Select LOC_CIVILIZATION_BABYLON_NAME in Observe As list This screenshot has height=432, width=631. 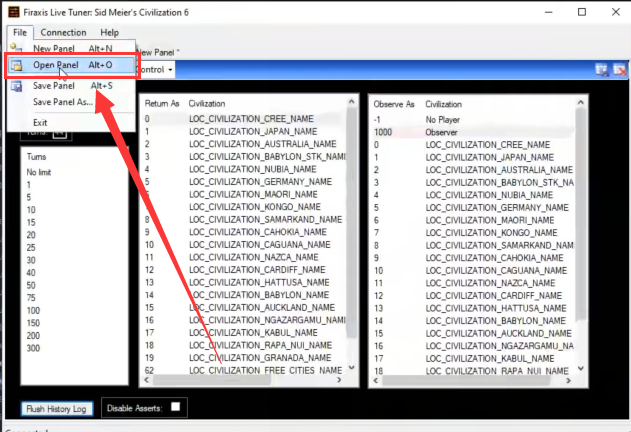[473, 321]
